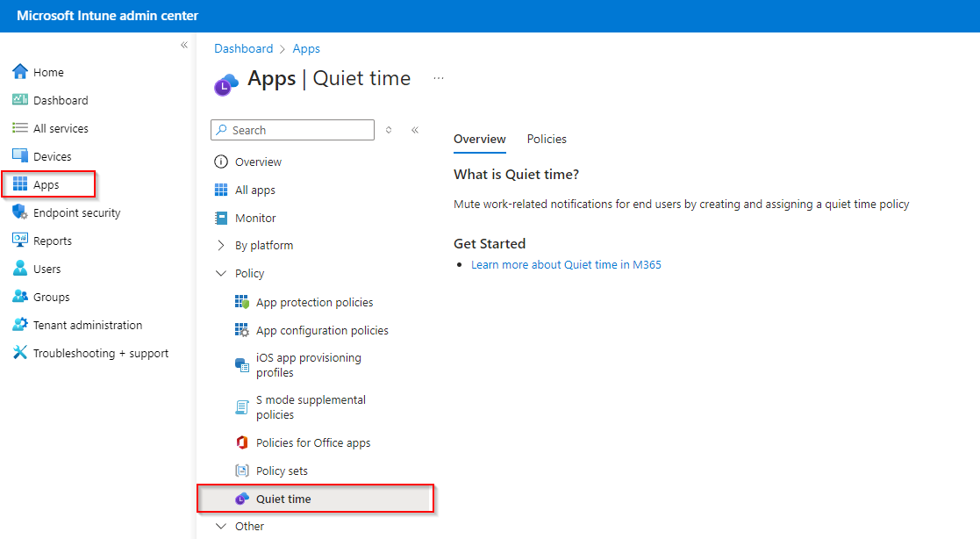Select the Devices monitor icon
Viewport: 980px width, 539px height.
tap(20, 156)
